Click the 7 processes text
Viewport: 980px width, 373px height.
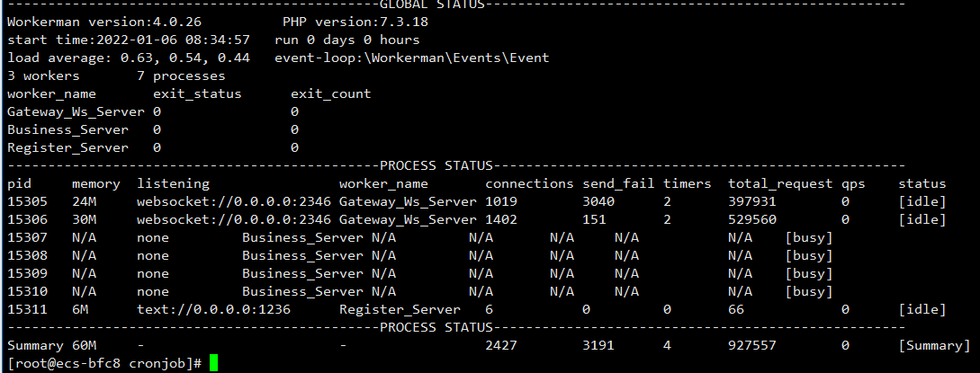(181, 76)
